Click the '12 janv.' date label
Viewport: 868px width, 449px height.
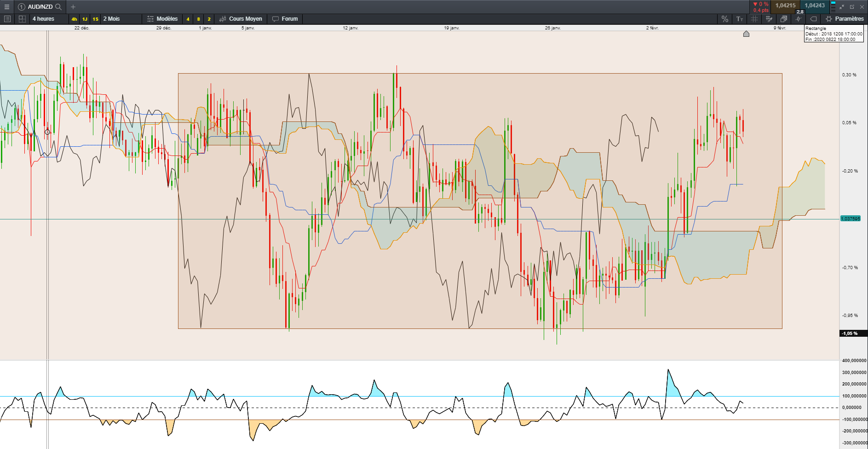[x=351, y=28]
